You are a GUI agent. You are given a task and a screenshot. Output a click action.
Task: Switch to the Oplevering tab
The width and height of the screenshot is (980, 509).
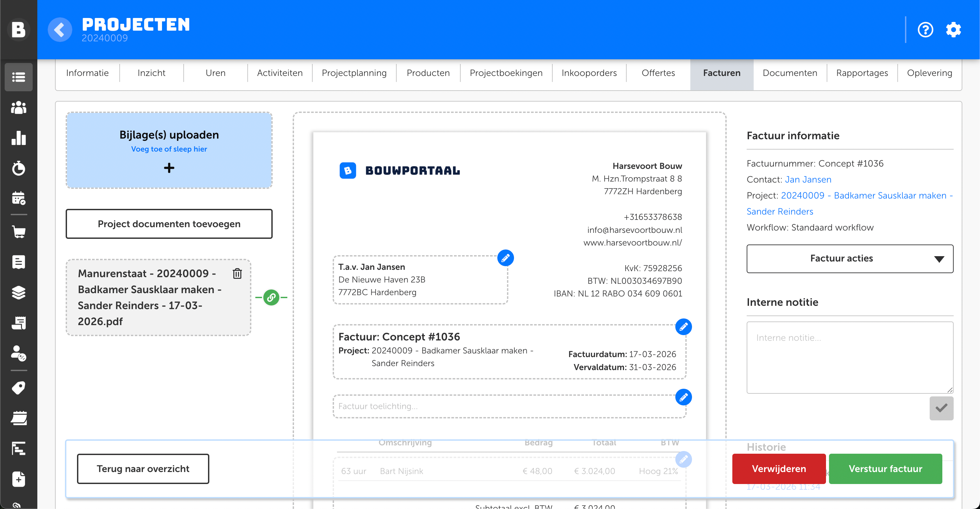(x=929, y=73)
